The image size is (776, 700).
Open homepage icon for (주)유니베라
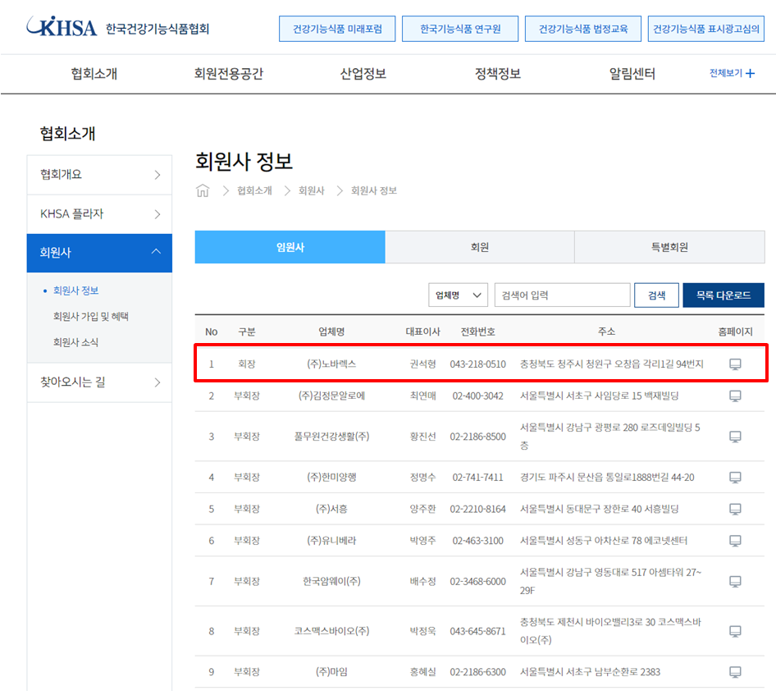point(735,541)
